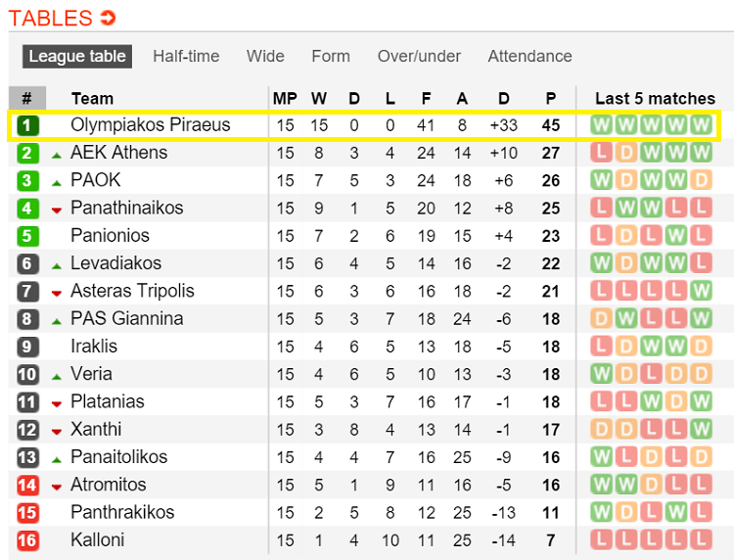Click Atromitos red down-arrow icon
734x560 pixels.
[57, 487]
